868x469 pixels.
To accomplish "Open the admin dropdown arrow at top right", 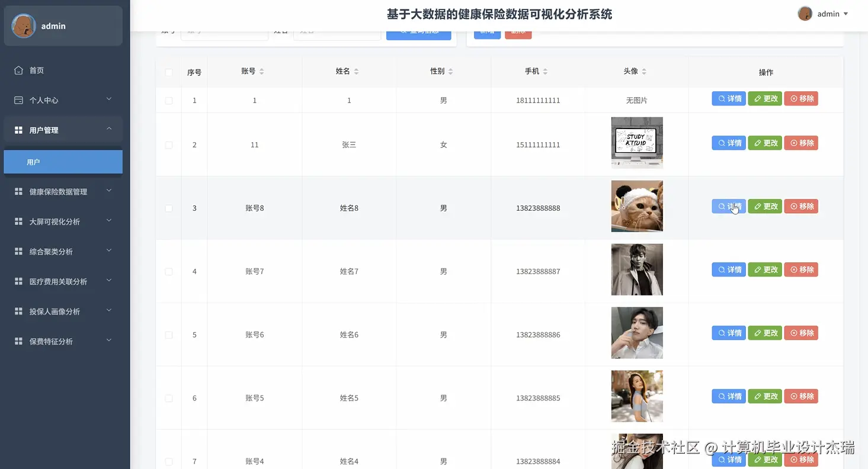I will (845, 14).
